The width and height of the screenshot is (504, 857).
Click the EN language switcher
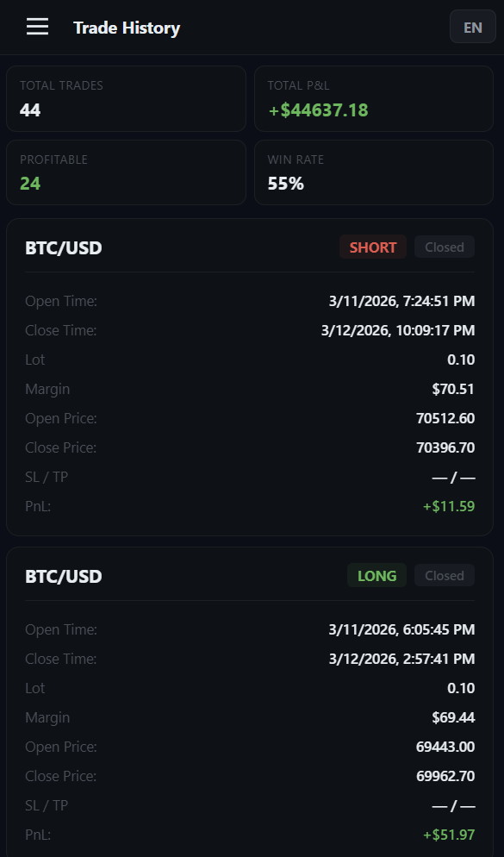point(472,26)
